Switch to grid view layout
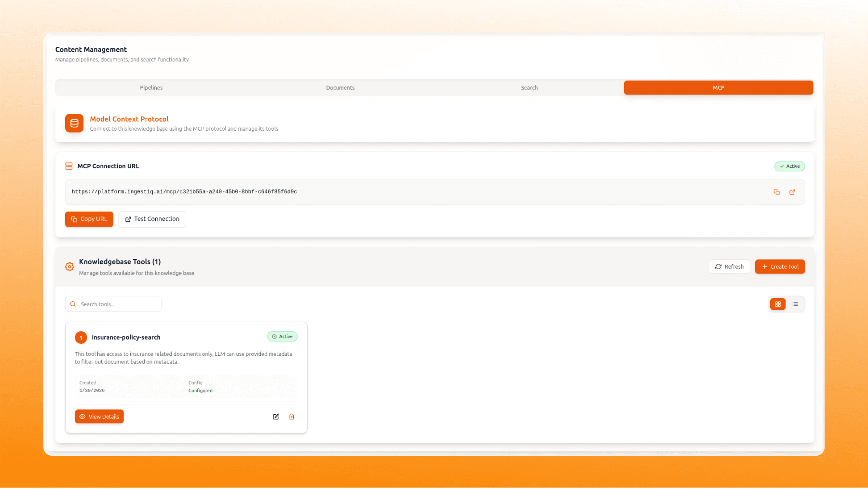Screen dimensions: 868x489 [x=778, y=304]
